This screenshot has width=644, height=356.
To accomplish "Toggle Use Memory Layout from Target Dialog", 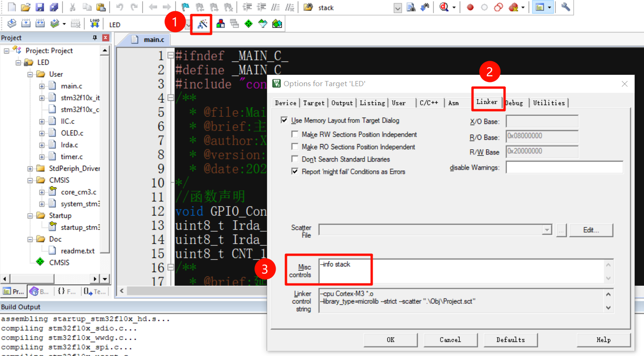I will [284, 120].
